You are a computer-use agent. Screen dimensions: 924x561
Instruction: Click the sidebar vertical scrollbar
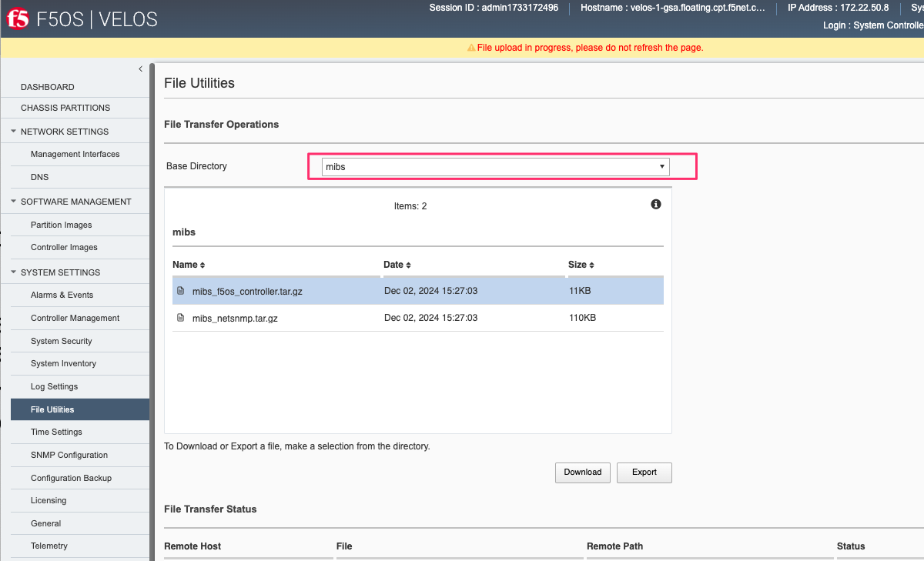tap(152, 312)
